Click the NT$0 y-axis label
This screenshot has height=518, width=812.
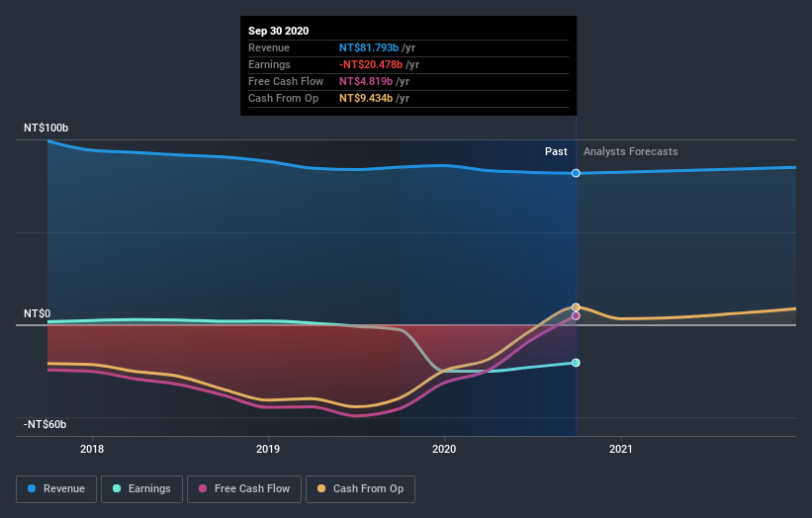click(x=38, y=313)
